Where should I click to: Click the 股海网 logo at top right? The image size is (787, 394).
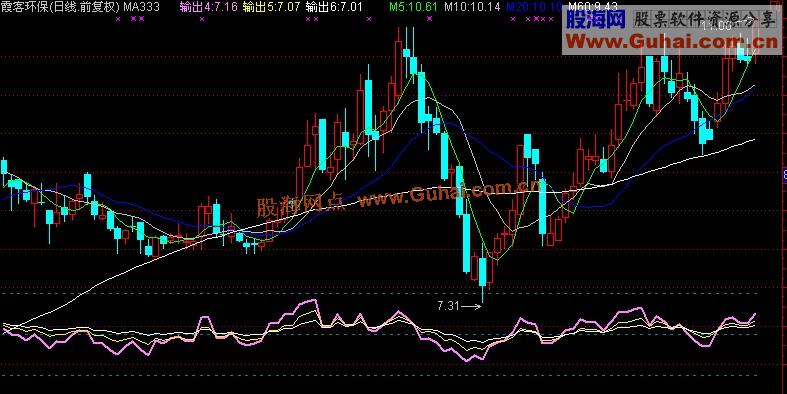pyautogui.click(x=596, y=20)
